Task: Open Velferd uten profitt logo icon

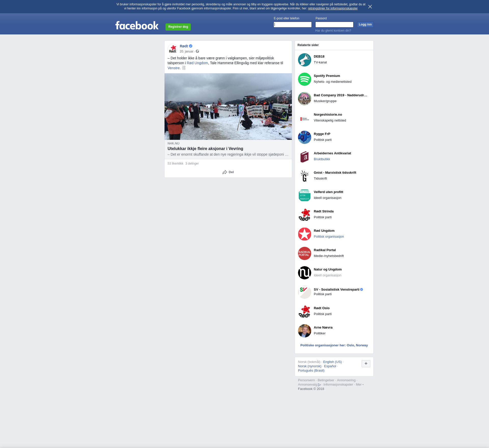Action: [305, 195]
